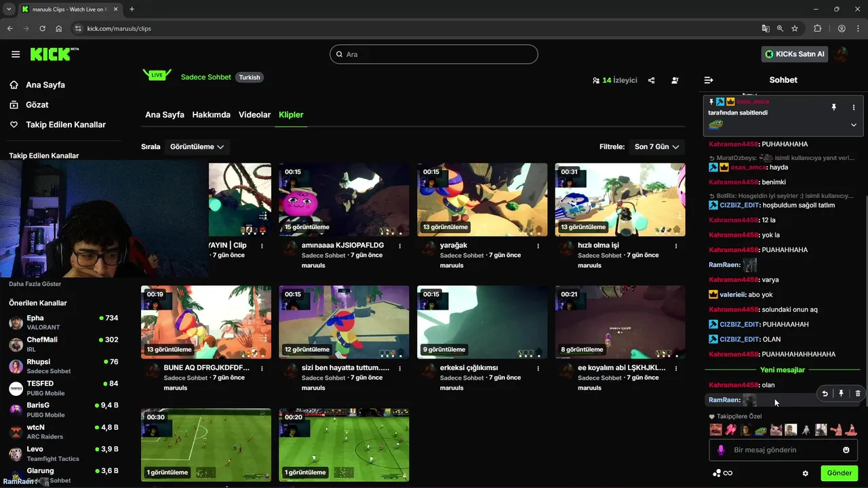Screen dimensions: 868x488
Task: Open the pinned message three-dot options
Action: pos(854,107)
